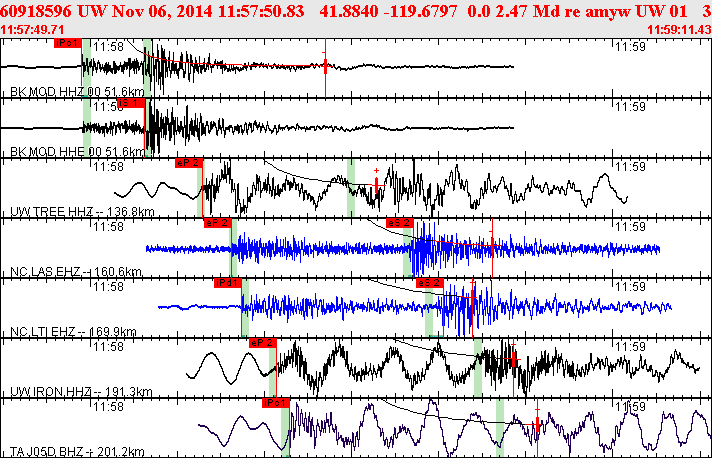712x458 pixels.
Task: Click the green predicted P bar on BK MOD HHE trace
Action: [87, 128]
